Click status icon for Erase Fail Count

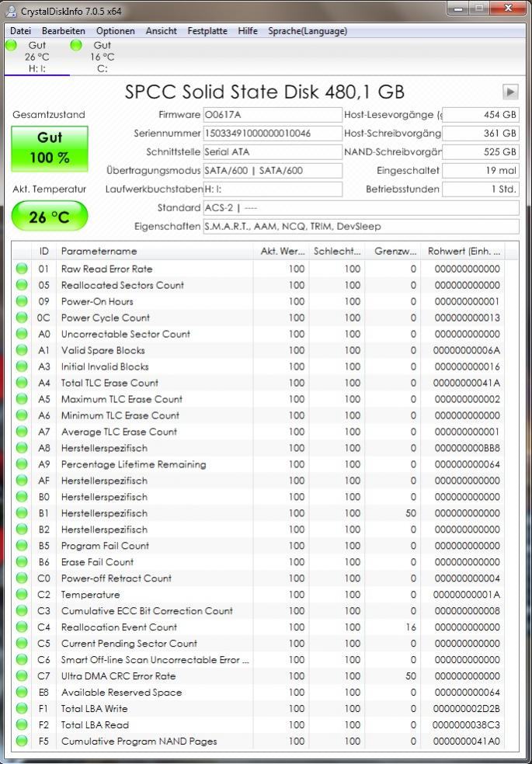(x=22, y=562)
